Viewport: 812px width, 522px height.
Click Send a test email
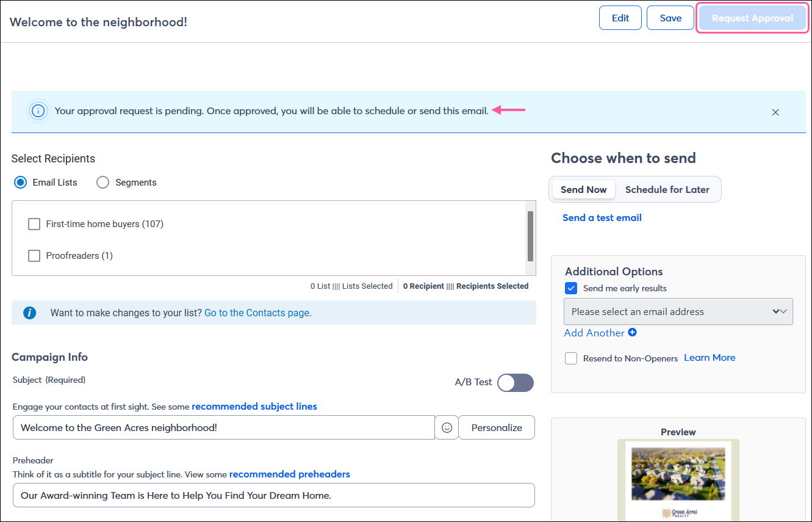(x=602, y=217)
